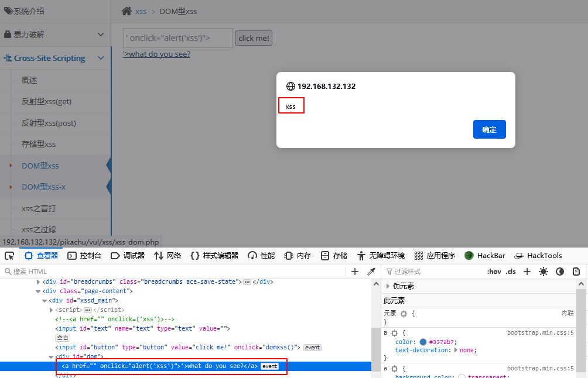This screenshot has width=588, height=378.
Task: Collapse the page-content div node arrow
Action: pyautogui.click(x=38, y=291)
